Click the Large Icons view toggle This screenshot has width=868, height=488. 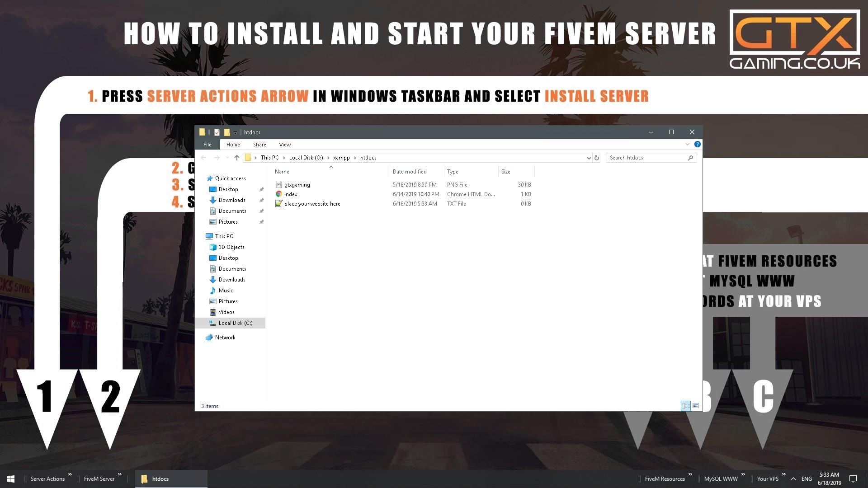pos(696,405)
